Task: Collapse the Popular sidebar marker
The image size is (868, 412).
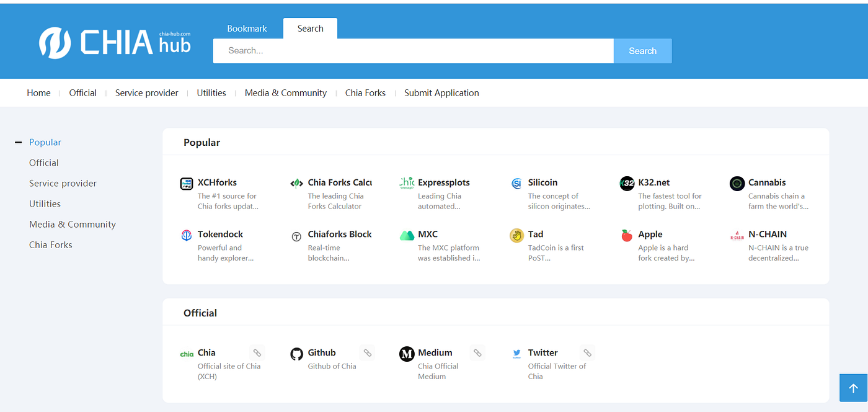Action: 18,142
